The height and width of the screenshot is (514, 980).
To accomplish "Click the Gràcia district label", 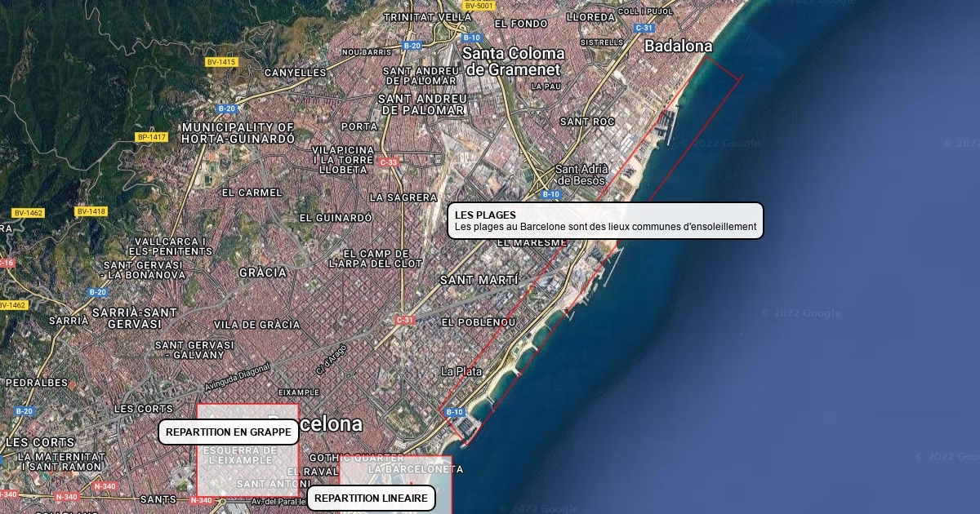I will (263, 273).
